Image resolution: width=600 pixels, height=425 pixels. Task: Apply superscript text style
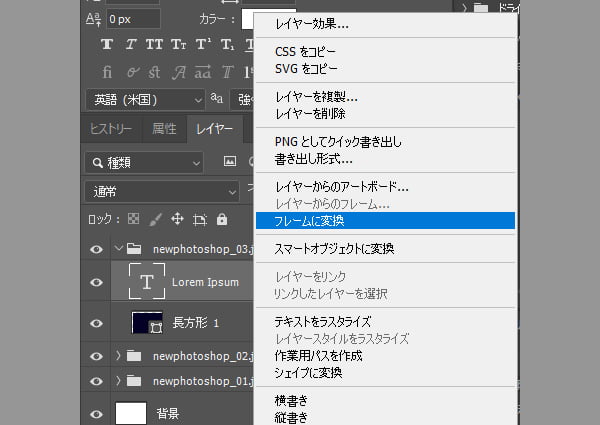(x=204, y=45)
